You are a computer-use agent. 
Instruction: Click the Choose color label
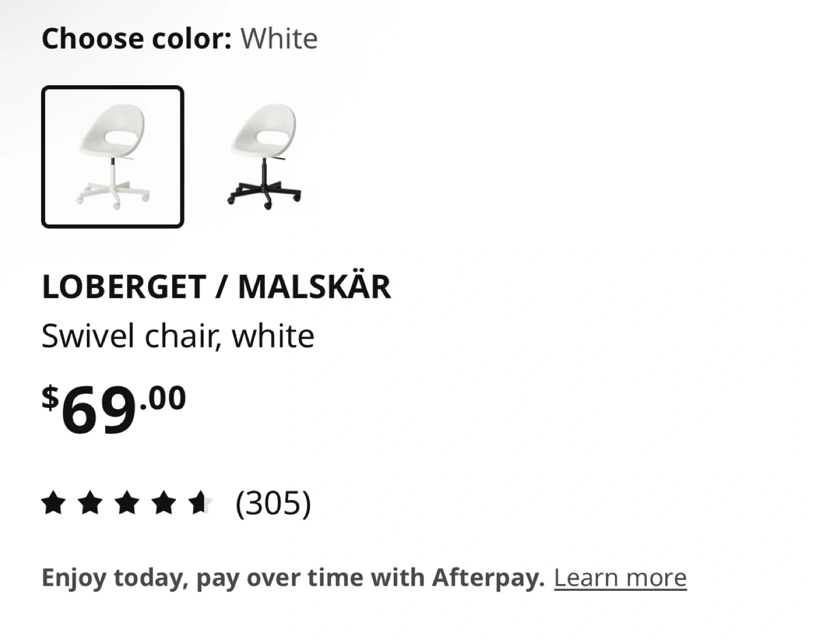pyautogui.click(x=137, y=38)
